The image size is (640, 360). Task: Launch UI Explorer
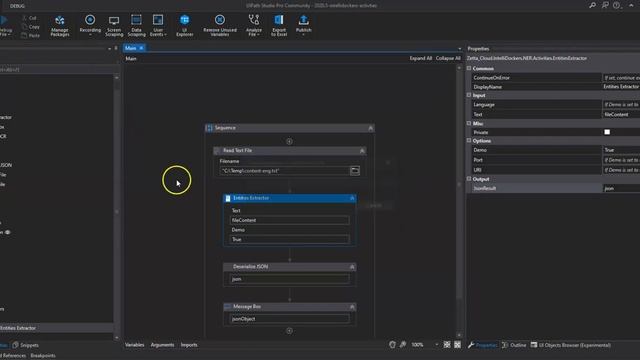(184, 26)
